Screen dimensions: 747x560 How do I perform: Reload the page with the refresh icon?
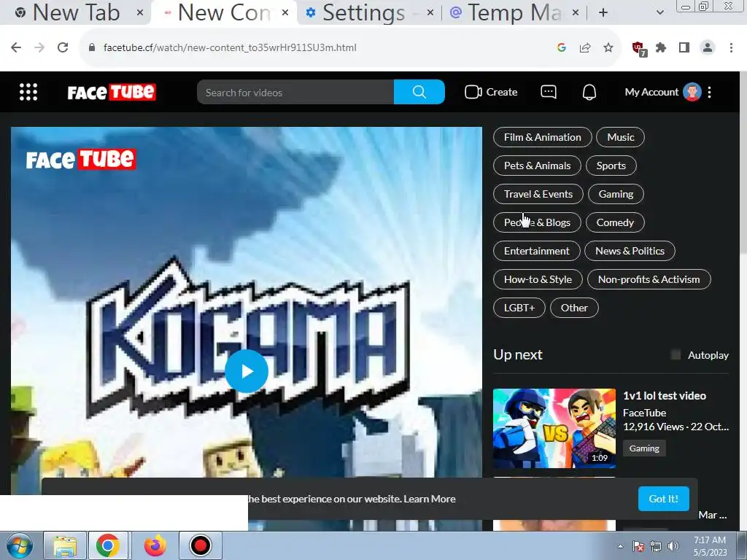(x=63, y=47)
